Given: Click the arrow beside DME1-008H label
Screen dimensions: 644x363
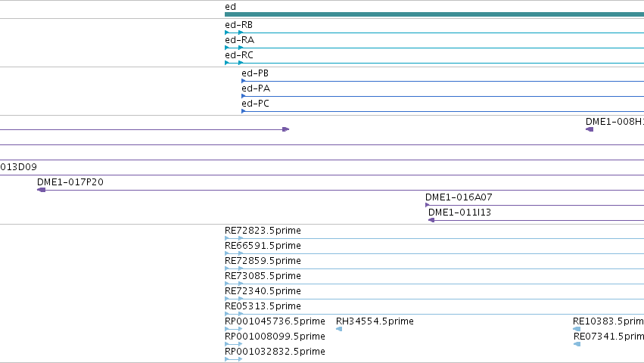Looking at the screenshot, I should click(x=590, y=129).
